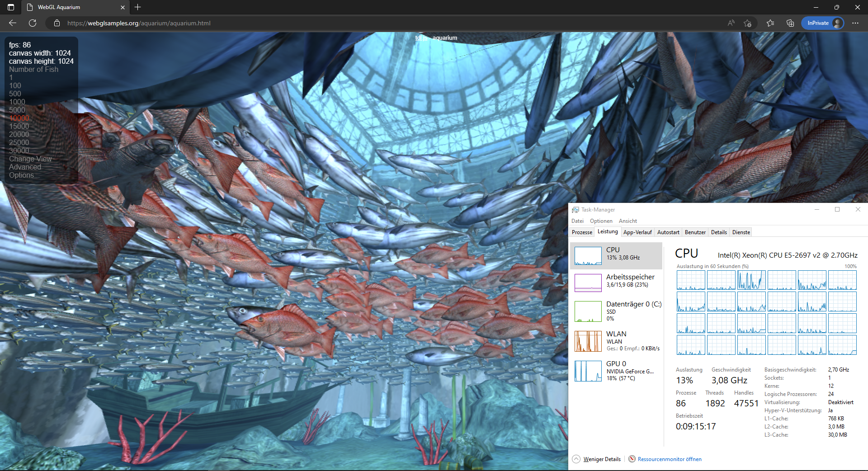Open the Ansicht menu
The height and width of the screenshot is (471, 868).
[x=627, y=221]
